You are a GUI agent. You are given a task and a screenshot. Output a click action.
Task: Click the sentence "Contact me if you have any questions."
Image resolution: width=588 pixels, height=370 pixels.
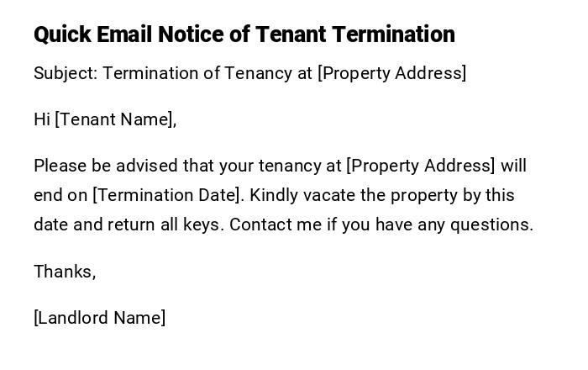381,225
